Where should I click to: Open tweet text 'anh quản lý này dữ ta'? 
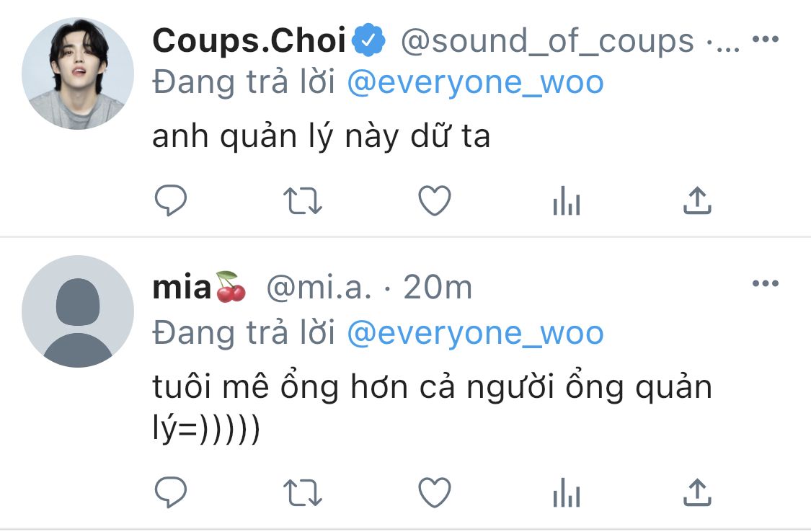(322, 137)
